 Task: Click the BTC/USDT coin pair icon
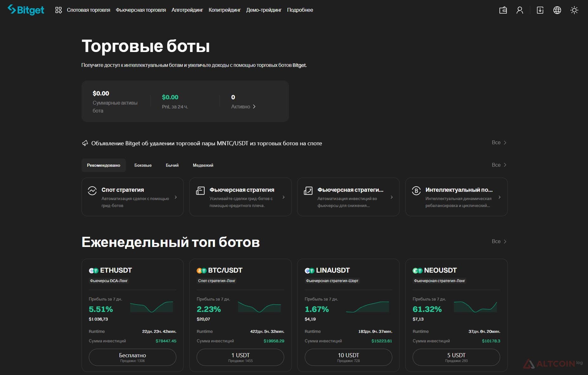pyautogui.click(x=201, y=271)
